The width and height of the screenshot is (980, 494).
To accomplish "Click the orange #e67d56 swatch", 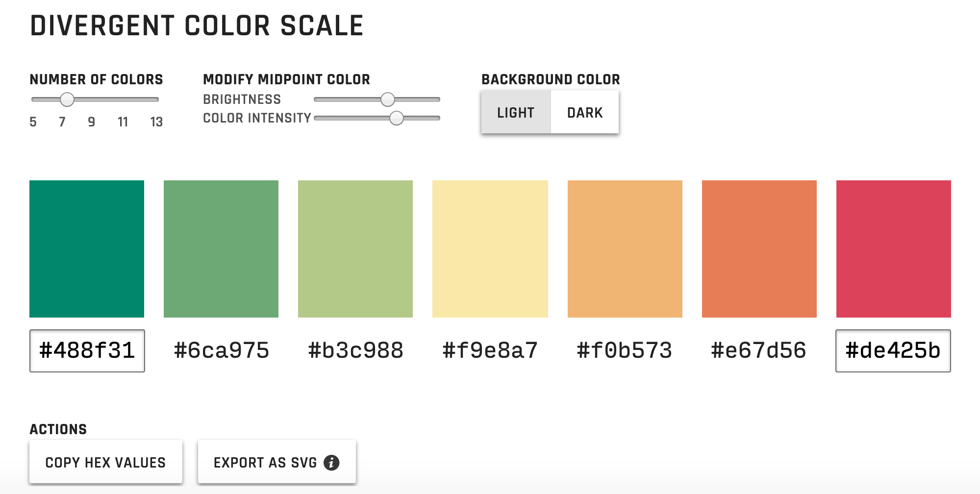I will click(x=759, y=249).
